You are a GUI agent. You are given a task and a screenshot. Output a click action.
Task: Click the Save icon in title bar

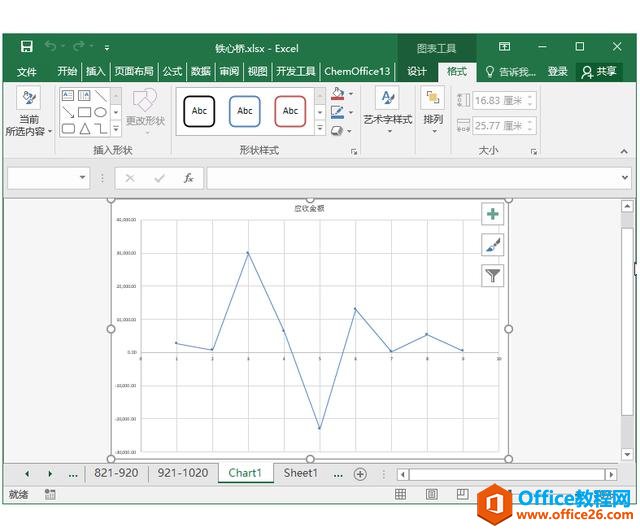(27, 47)
